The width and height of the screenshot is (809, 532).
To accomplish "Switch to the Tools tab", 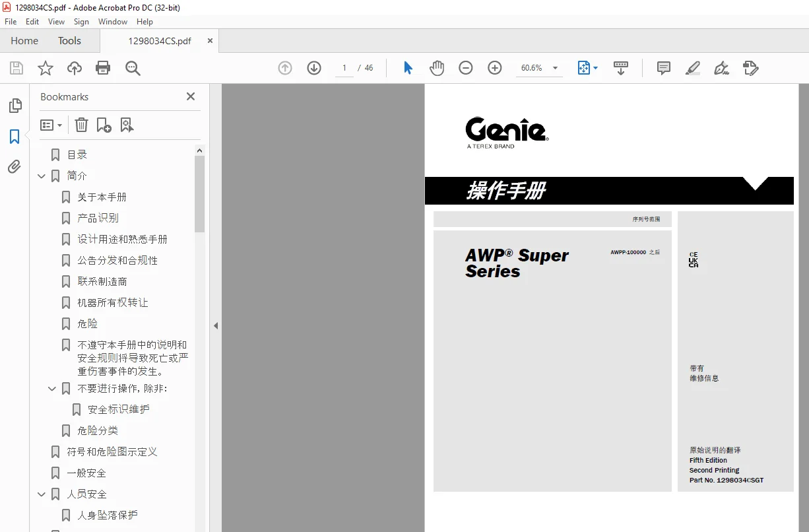I will pos(69,41).
